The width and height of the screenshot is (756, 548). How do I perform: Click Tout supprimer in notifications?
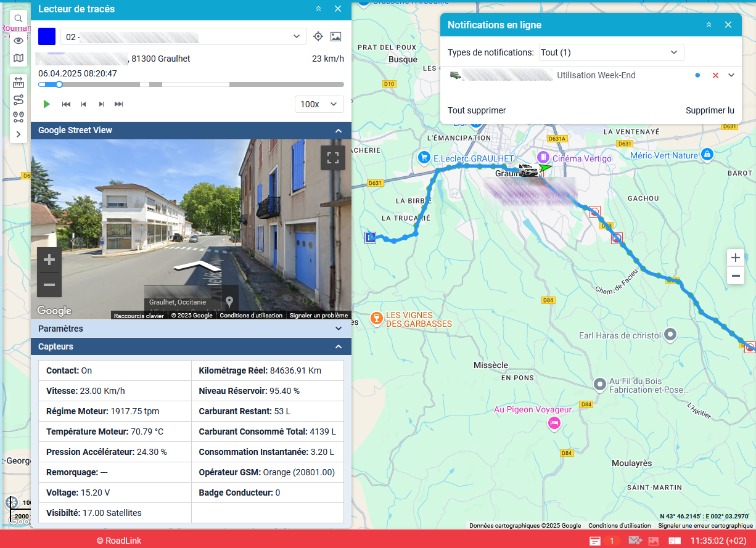click(x=477, y=110)
